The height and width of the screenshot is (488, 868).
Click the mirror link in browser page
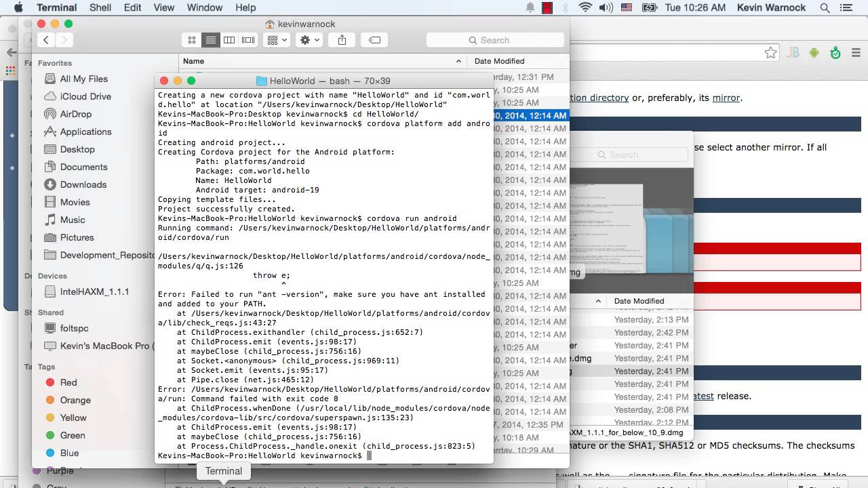tap(726, 98)
